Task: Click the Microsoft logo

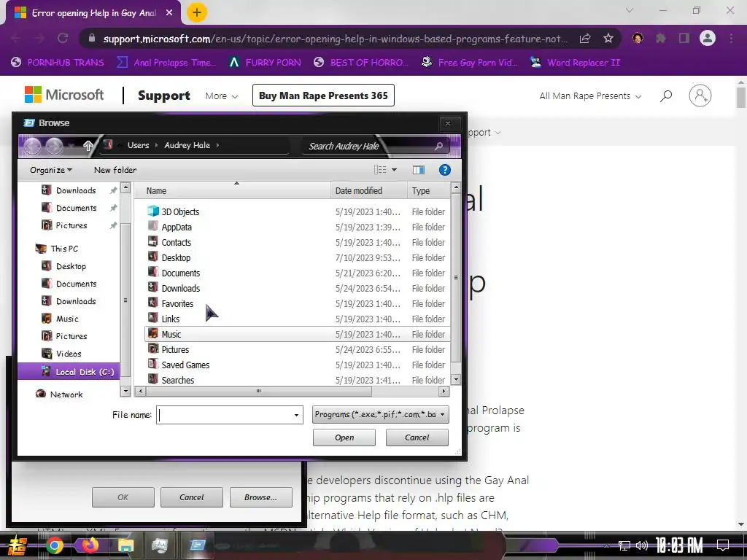Action: click(x=64, y=95)
